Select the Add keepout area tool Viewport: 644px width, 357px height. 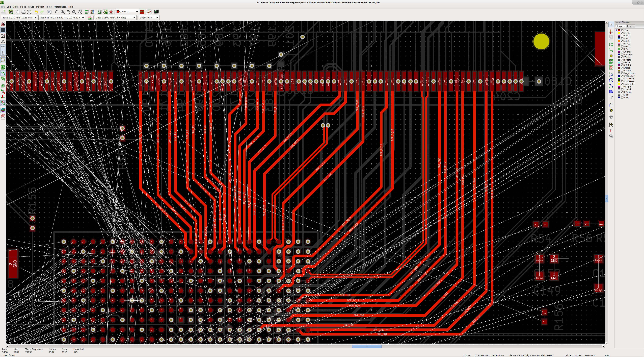pyautogui.click(x=611, y=67)
